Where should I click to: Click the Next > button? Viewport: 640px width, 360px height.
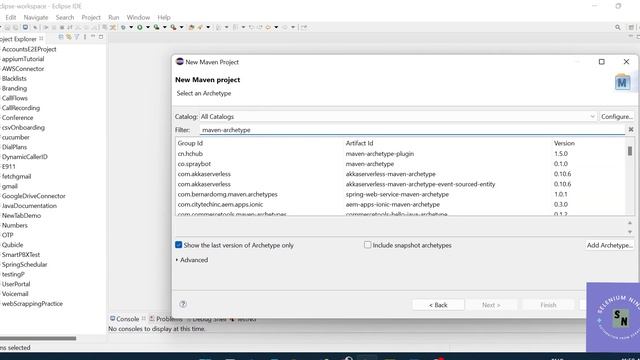(491, 305)
